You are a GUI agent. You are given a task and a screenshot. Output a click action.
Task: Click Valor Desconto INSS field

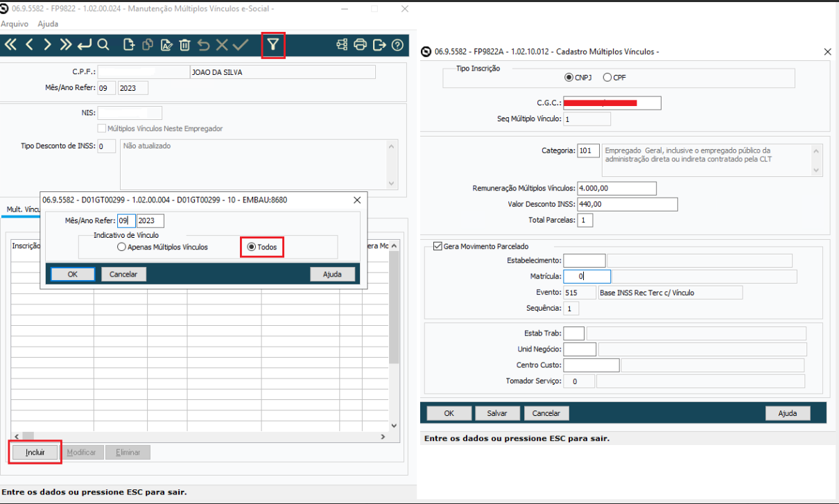click(x=627, y=205)
